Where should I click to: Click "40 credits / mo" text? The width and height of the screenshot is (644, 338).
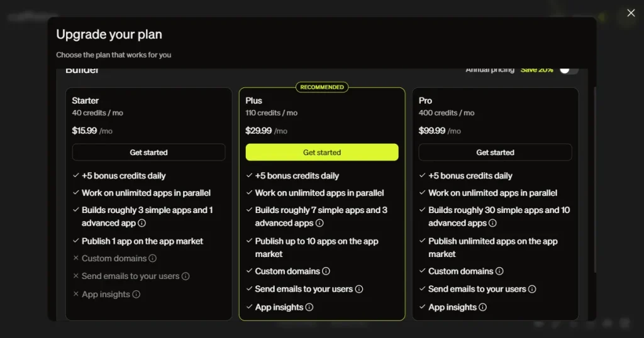point(97,113)
